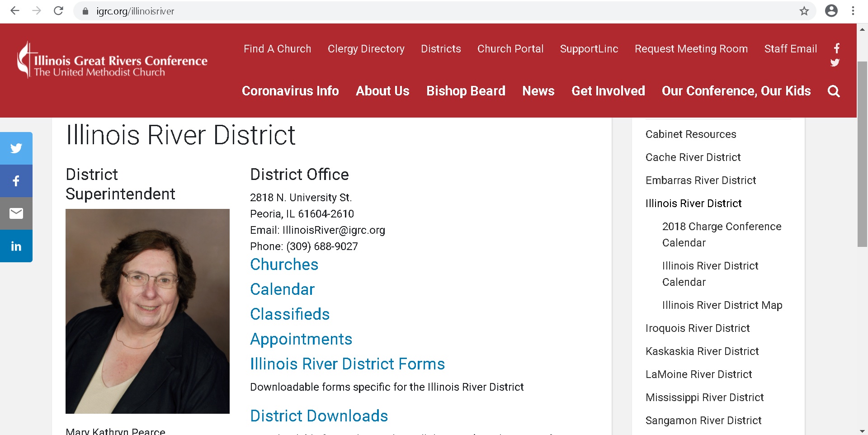Open the header Facebook icon
Image resolution: width=868 pixels, height=435 pixels.
[x=837, y=48]
